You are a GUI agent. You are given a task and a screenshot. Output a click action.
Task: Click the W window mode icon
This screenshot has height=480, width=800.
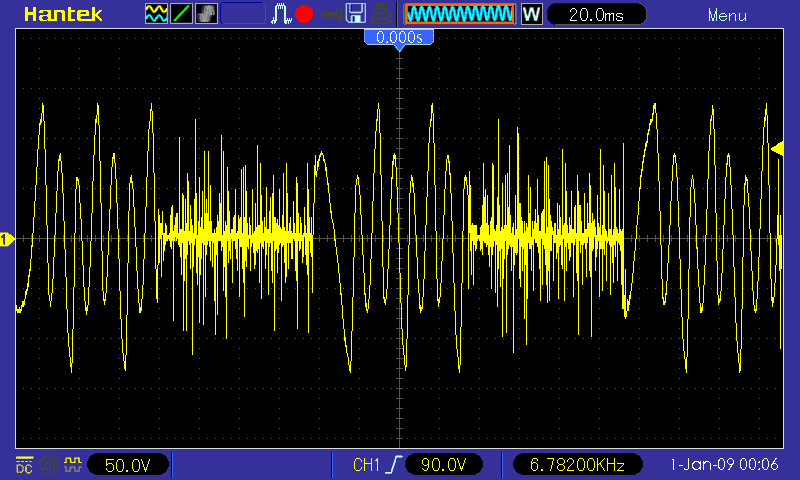click(x=532, y=14)
